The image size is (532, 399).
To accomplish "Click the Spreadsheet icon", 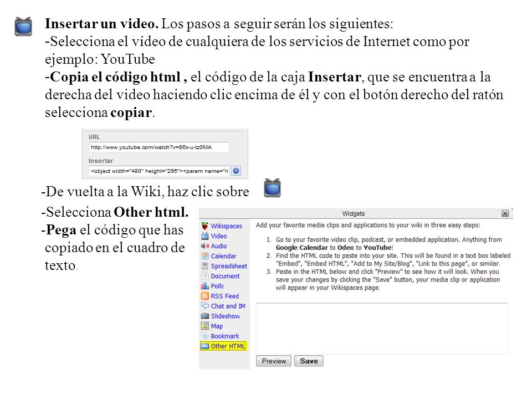I will 204,266.
